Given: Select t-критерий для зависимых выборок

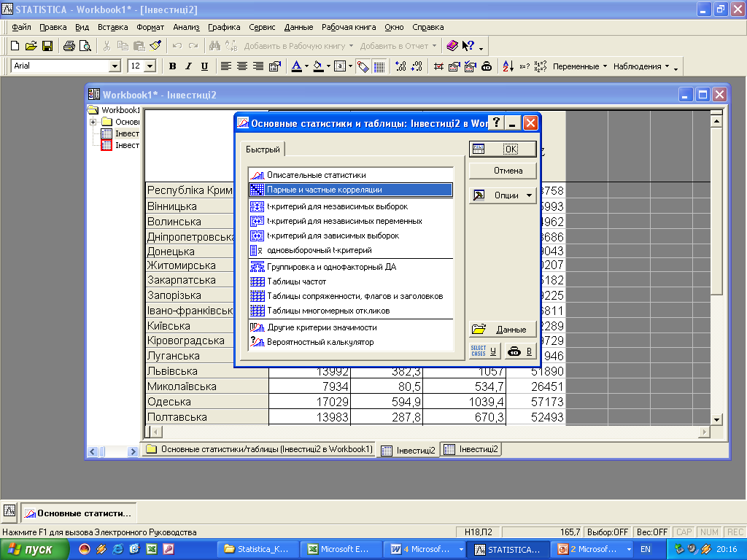Looking at the screenshot, I should [351, 236].
